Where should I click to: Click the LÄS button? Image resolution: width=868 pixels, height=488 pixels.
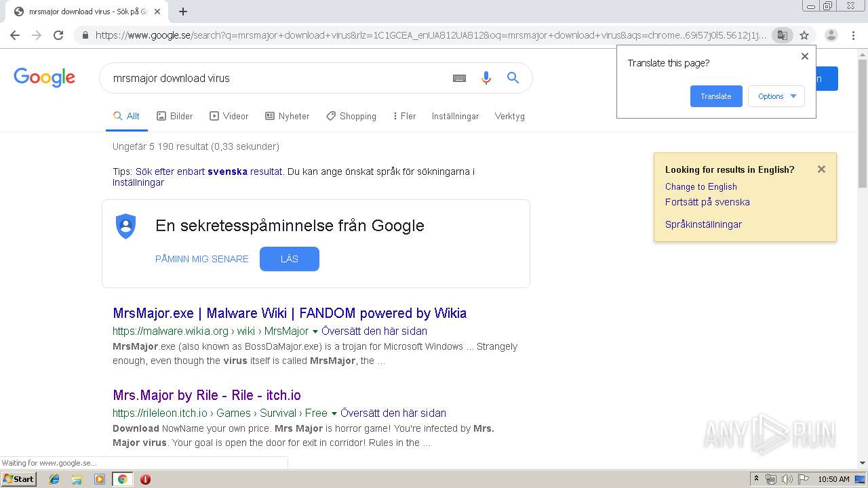290,259
